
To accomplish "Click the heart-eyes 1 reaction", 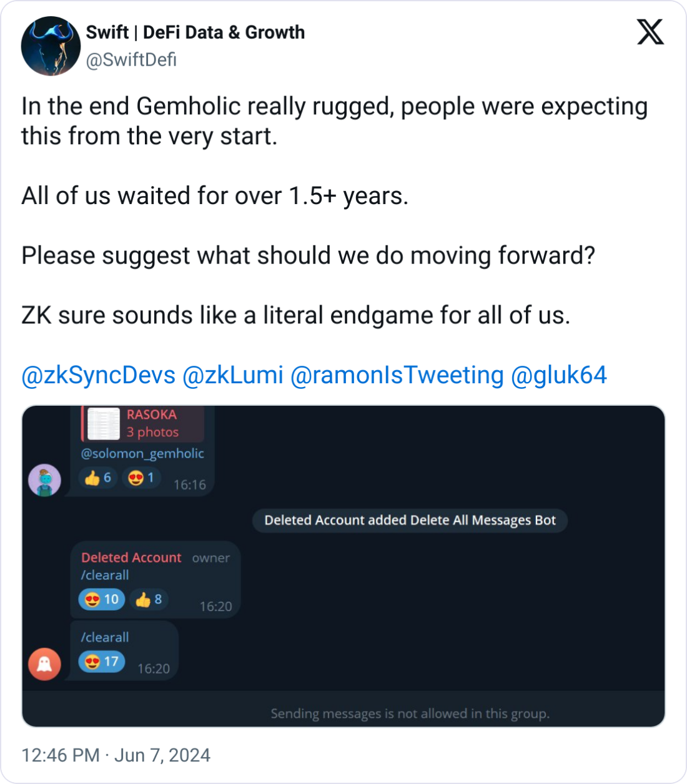I will 142,478.
